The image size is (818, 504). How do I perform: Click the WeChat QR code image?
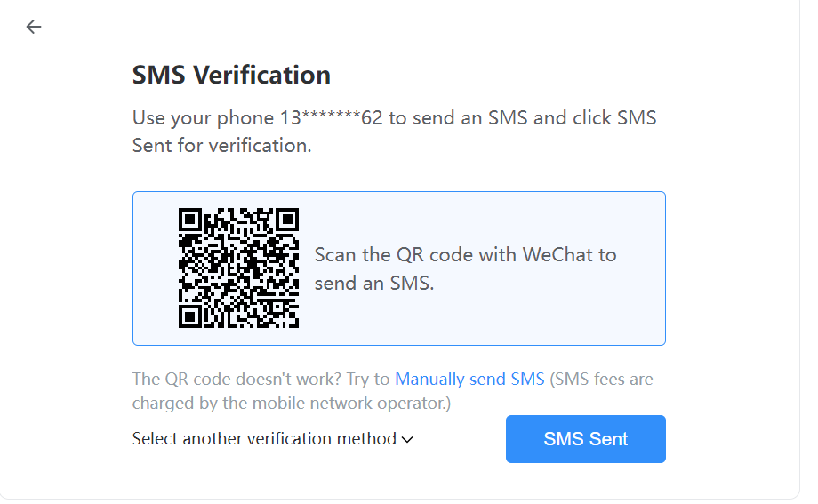point(238,268)
